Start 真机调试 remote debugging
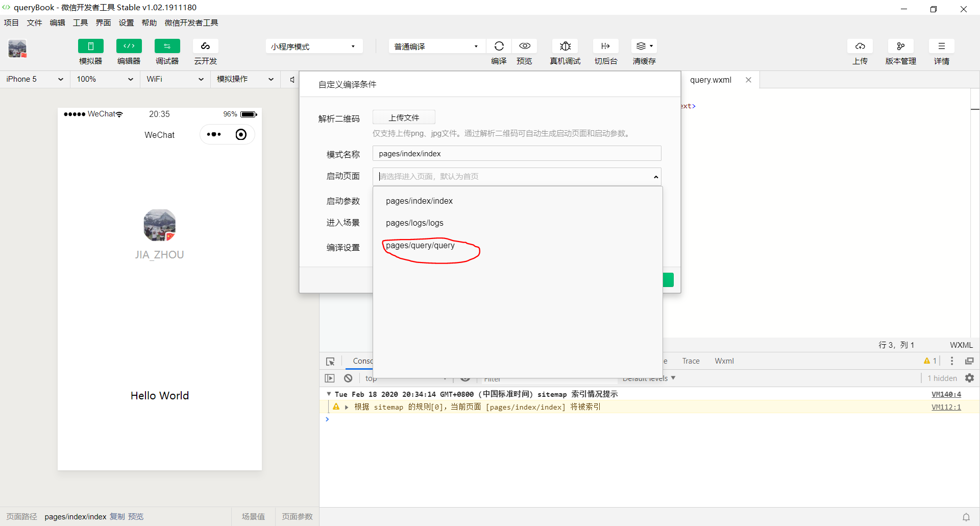Viewport: 980px width, 526px height. pos(565,46)
